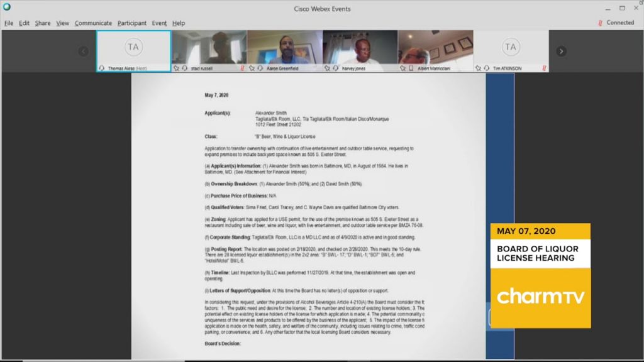The image size is (644, 362).
Task: Click the Webex logo icon in title bar
Action: pos(6,6)
